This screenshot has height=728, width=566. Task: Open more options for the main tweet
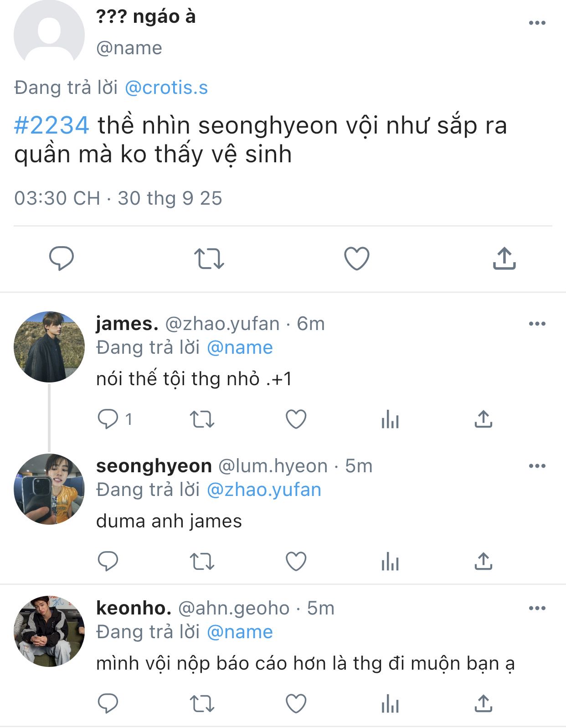(x=537, y=23)
